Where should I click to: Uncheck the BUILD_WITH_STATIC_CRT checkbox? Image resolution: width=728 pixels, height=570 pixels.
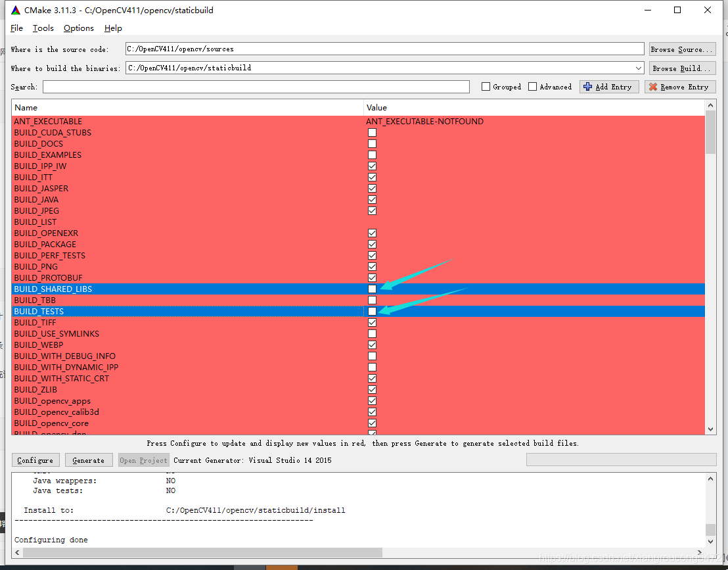(x=372, y=379)
